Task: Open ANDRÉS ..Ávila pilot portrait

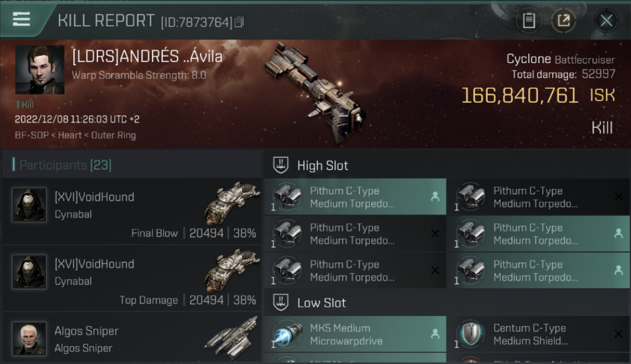Action: (x=40, y=70)
